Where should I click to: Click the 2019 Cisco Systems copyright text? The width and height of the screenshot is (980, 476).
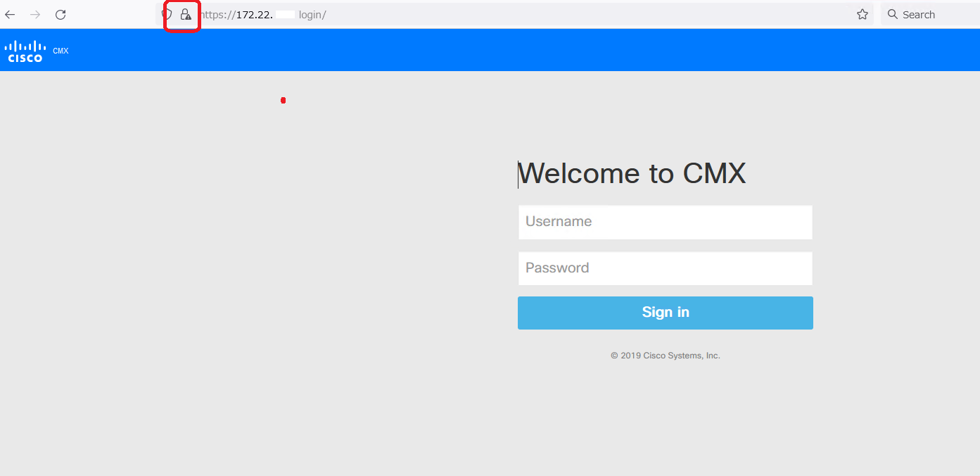(x=666, y=356)
